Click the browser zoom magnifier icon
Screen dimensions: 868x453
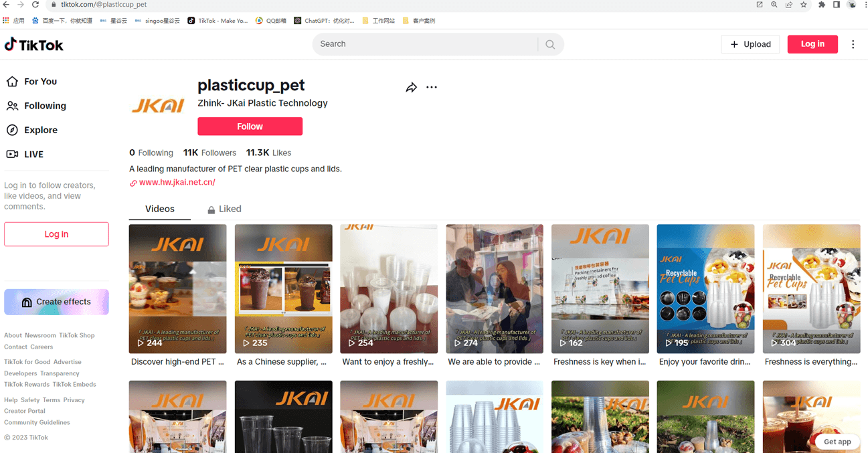pyautogui.click(x=774, y=5)
